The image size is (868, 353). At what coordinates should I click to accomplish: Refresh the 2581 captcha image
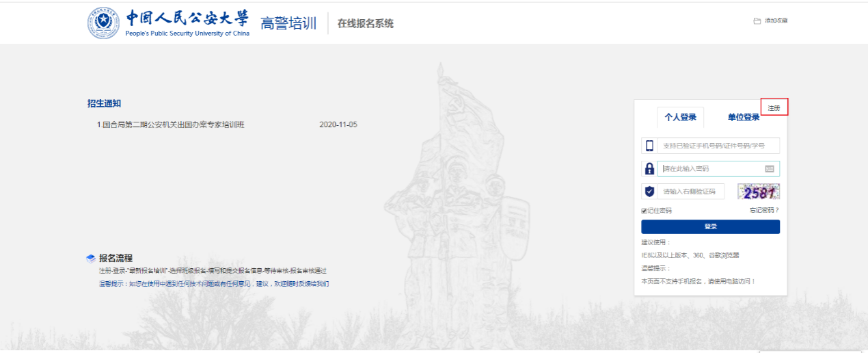pos(759,192)
